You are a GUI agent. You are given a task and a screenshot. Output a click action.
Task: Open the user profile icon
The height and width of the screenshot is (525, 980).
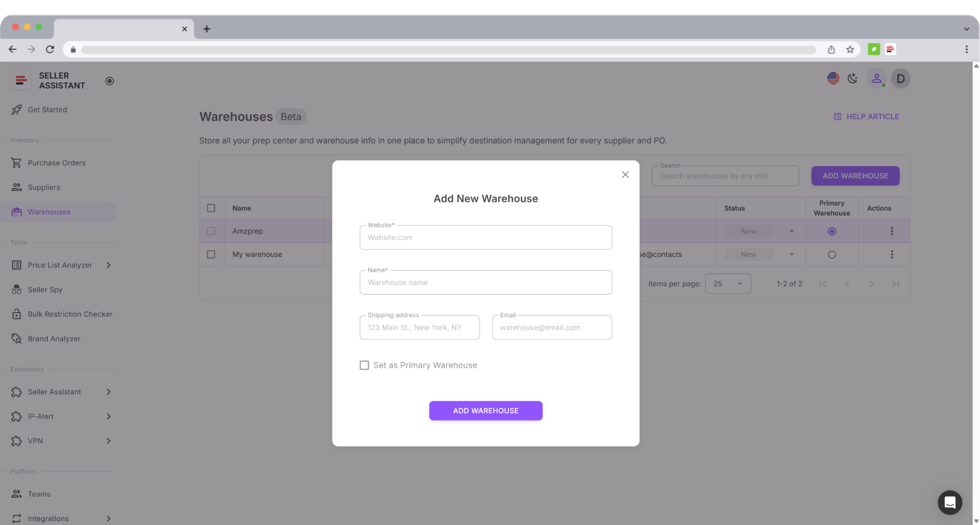876,78
